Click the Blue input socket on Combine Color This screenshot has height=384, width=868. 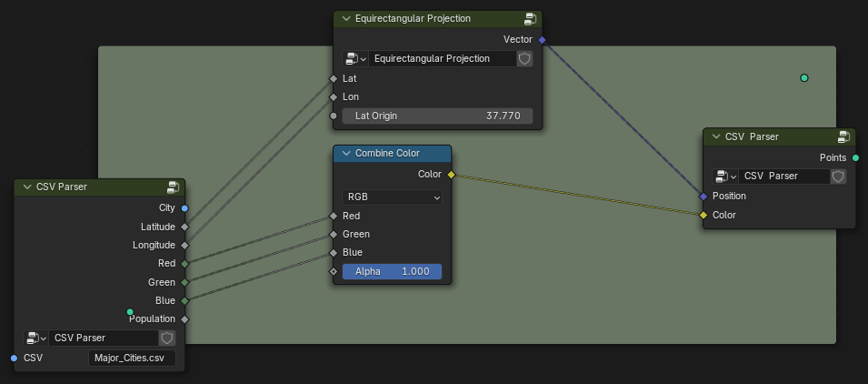pos(333,253)
